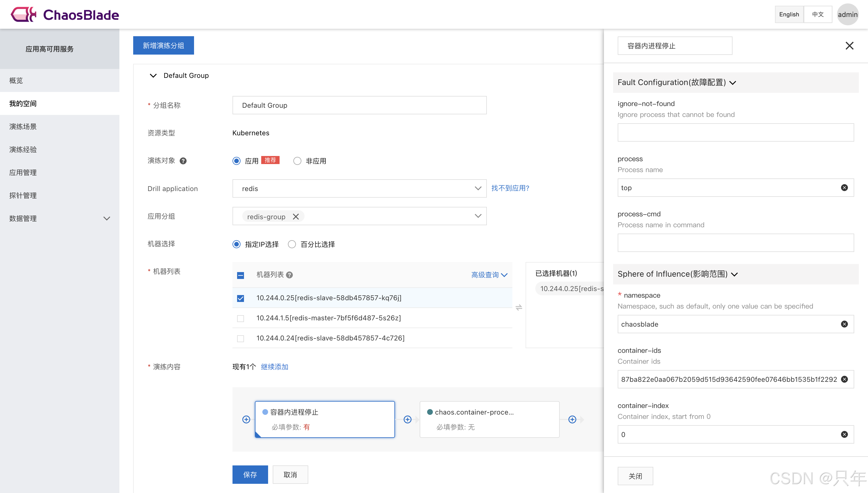Open 演练场景 in the sidebar
868x493 pixels.
pos(23,127)
